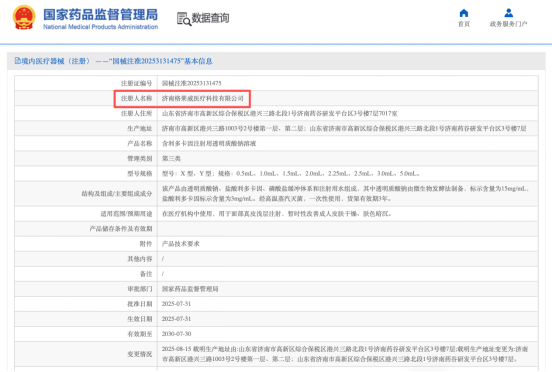Viewport: 552px width, 372px height.
Task: Select the 型号规格 value listing mL sizes
Action: point(290,174)
